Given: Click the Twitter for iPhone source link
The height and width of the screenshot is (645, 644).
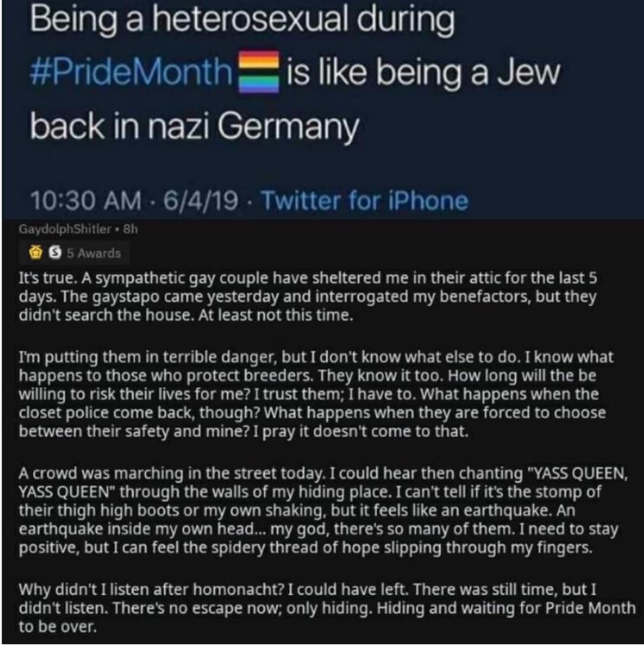Looking at the screenshot, I should point(363,200).
